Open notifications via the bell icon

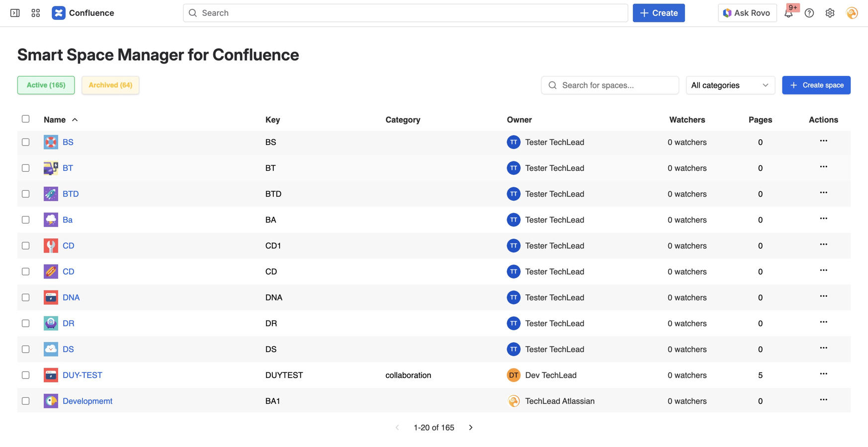coord(788,13)
